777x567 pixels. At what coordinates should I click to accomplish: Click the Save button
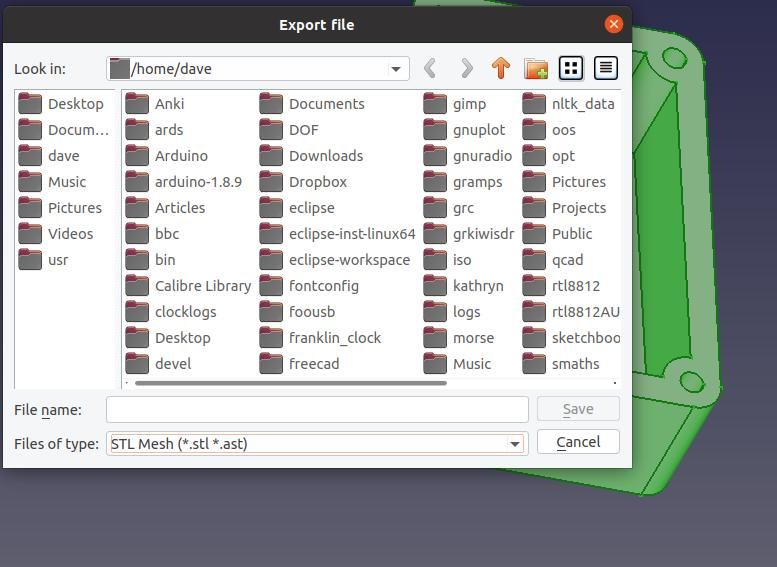pyautogui.click(x=578, y=409)
